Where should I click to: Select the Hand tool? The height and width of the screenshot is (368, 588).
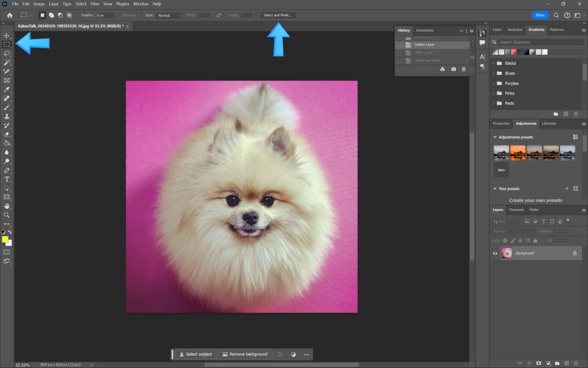(x=7, y=206)
